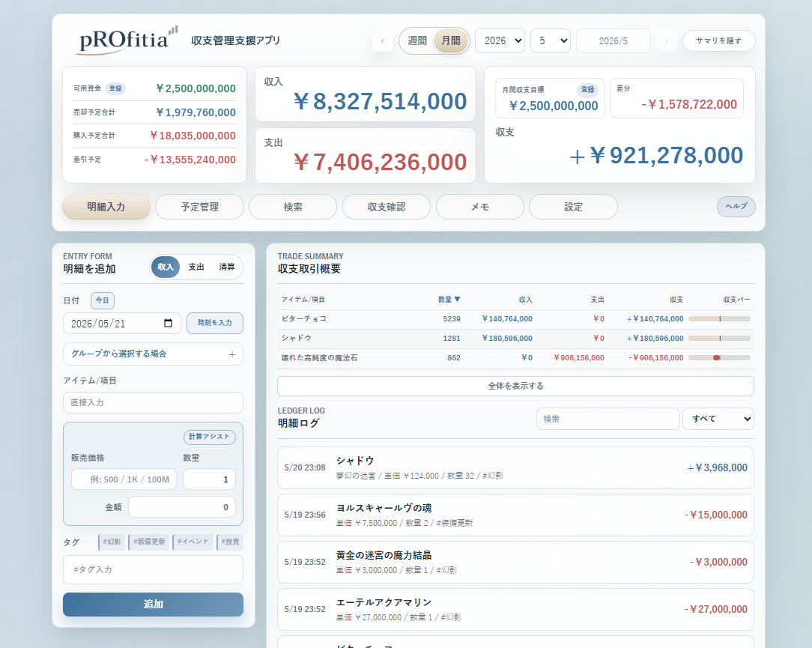Click the シャドウ balance bar
The width and height of the screenshot is (812, 648).
click(719, 339)
